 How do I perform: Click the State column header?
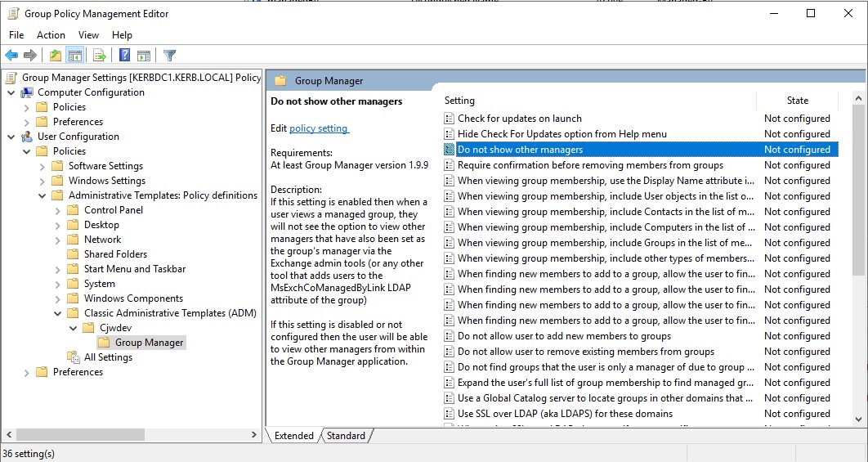[797, 101]
